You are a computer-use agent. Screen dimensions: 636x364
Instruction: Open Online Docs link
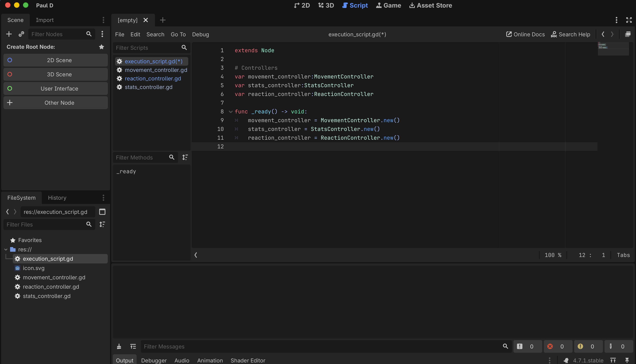[x=525, y=34]
